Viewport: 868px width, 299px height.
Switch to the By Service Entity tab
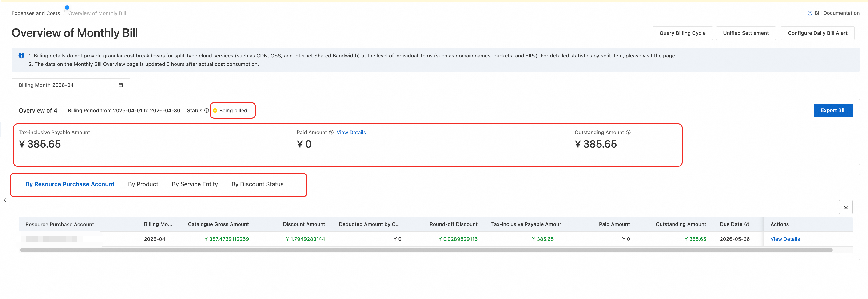195,184
